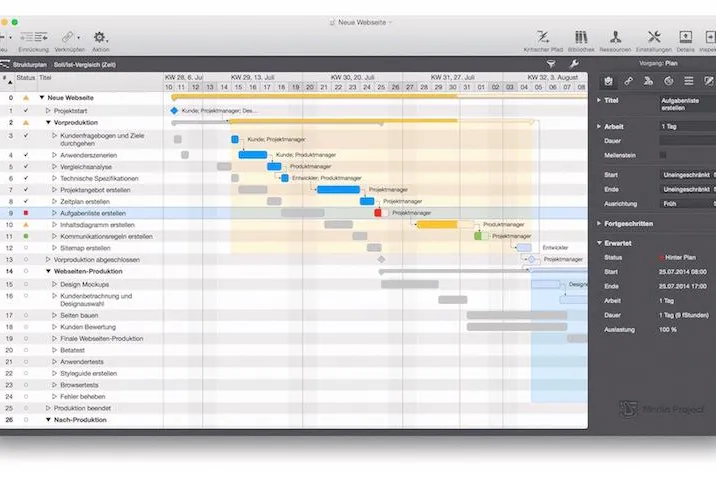This screenshot has height=477, width=716.
Task: Click the Neue Webseite window title
Action: pos(362,22)
